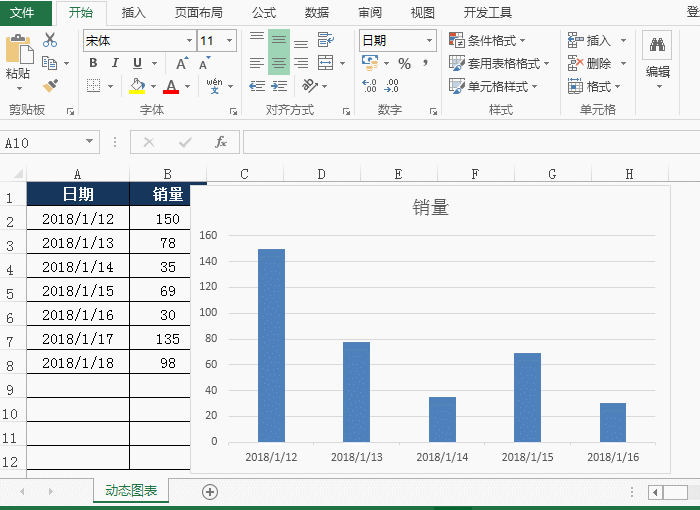This screenshot has height=510, width=700.
Task: Select the Format Painter brush icon
Action: [x=50, y=85]
